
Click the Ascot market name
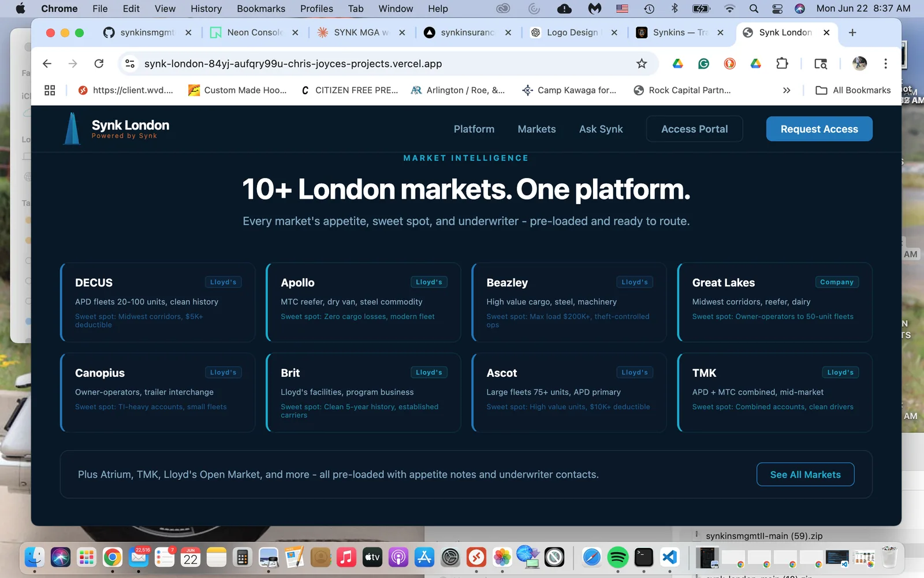(x=502, y=373)
